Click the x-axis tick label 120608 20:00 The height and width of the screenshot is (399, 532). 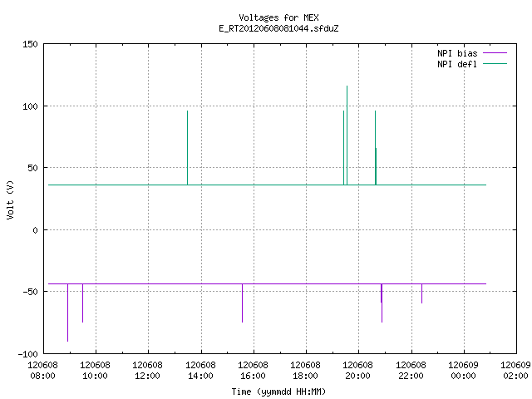[358, 371]
